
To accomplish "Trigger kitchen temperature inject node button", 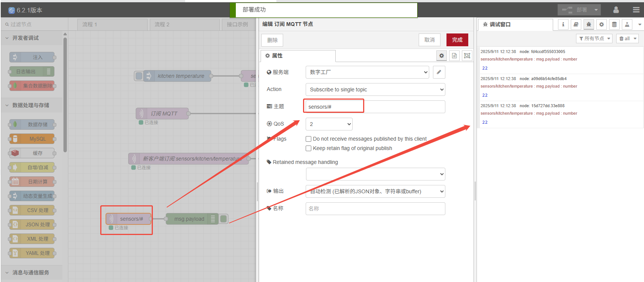I will tap(139, 76).
